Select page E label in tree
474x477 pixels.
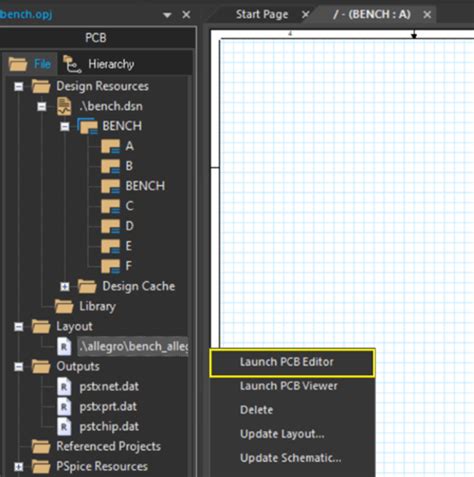(x=129, y=246)
